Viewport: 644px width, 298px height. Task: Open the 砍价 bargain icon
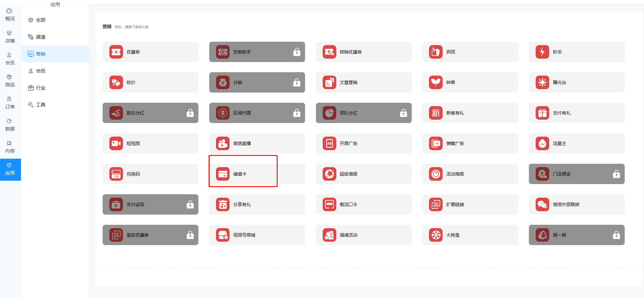(x=116, y=82)
